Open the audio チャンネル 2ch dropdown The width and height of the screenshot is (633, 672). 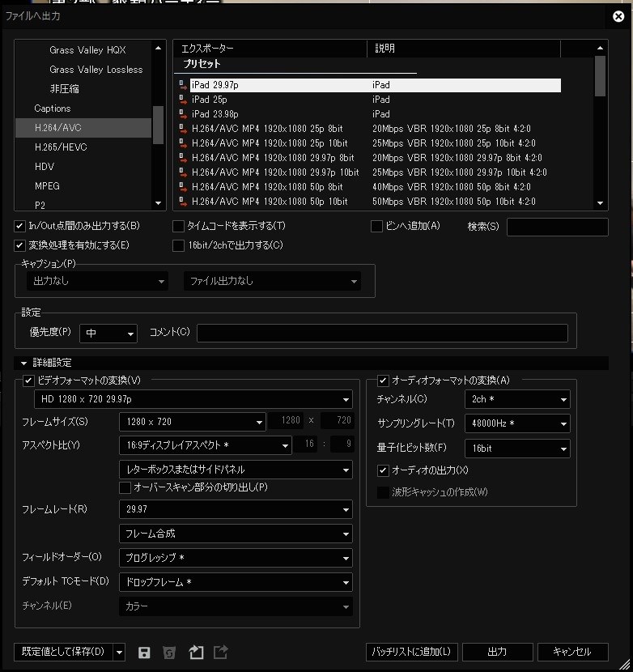517,399
